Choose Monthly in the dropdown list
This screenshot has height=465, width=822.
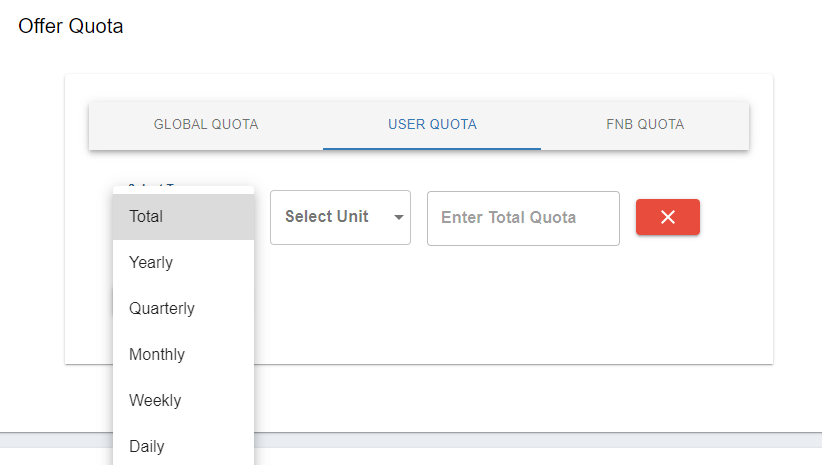coord(183,354)
